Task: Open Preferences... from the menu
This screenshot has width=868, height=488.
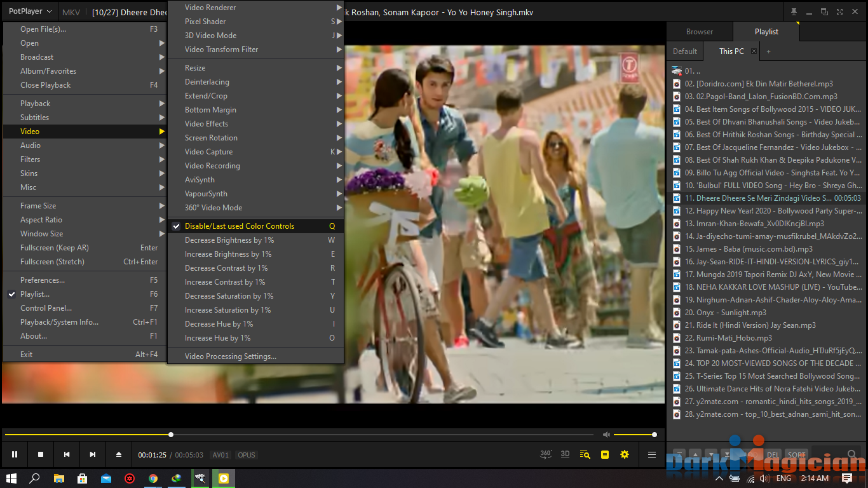Action: point(85,280)
